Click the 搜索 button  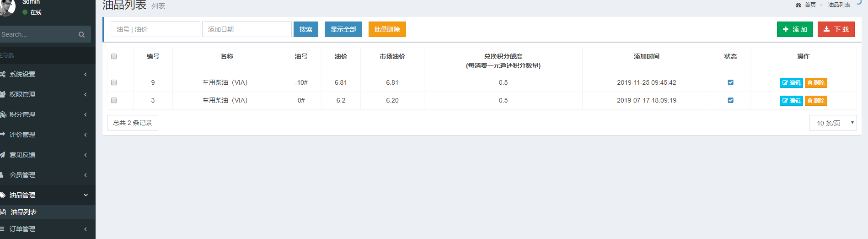click(x=306, y=29)
